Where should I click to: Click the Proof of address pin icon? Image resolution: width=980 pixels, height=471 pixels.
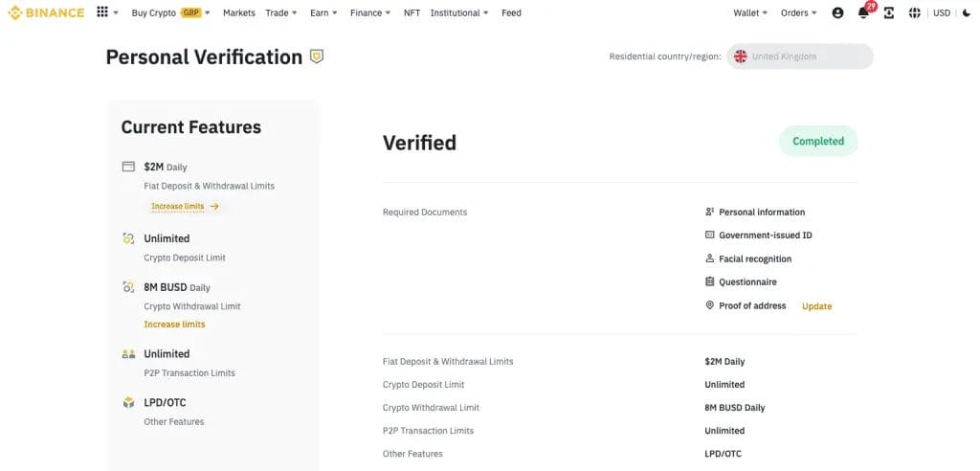709,305
